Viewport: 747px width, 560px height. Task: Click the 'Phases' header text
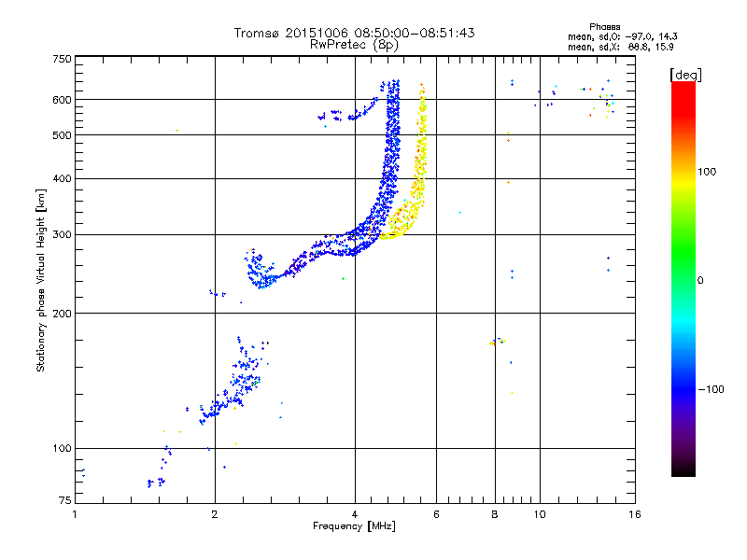tap(604, 27)
